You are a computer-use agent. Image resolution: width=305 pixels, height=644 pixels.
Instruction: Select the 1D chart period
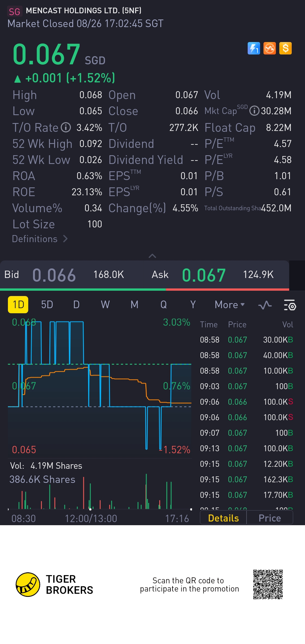18,305
